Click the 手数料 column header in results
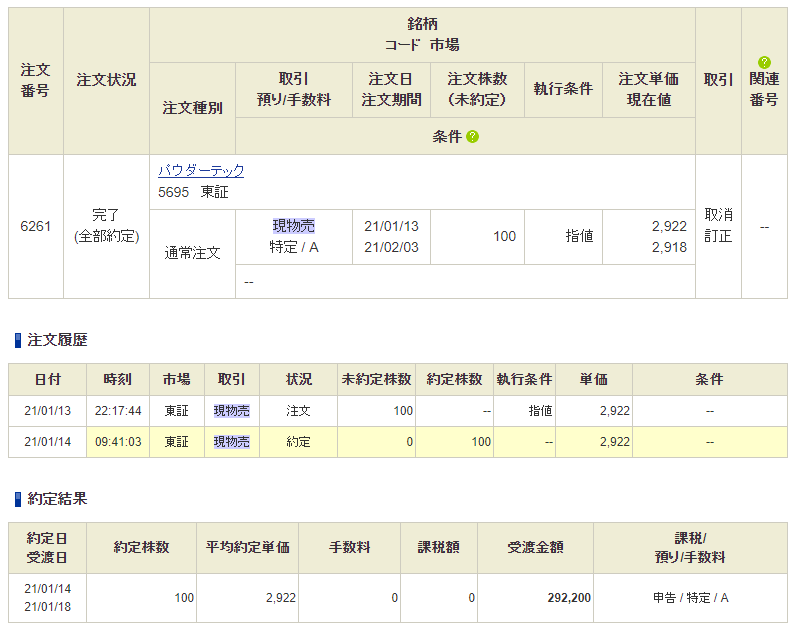 coord(349,548)
